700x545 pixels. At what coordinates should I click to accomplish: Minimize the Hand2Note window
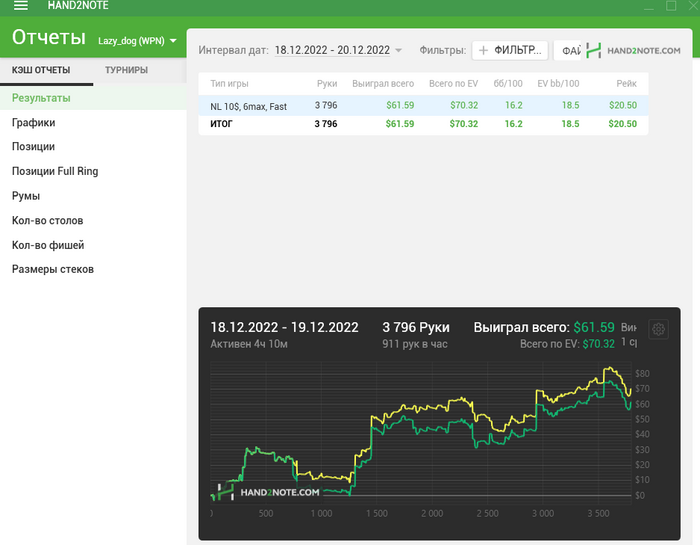pos(649,6)
